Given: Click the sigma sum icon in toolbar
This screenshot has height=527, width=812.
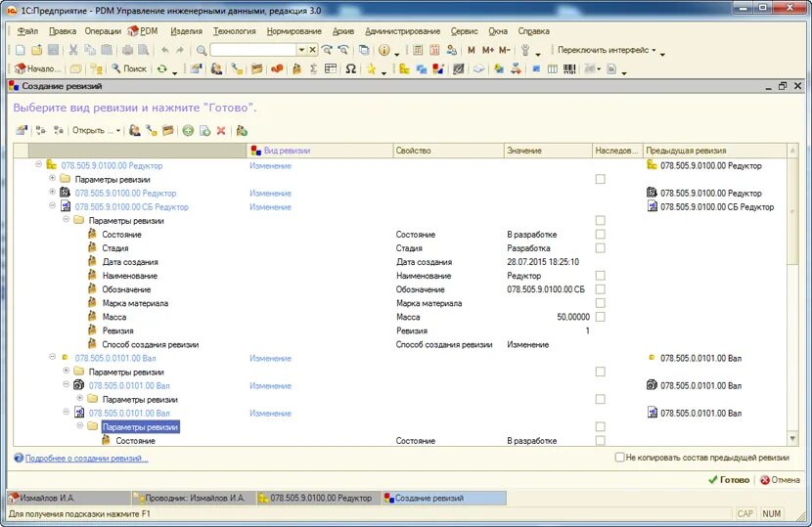Looking at the screenshot, I should 313,68.
